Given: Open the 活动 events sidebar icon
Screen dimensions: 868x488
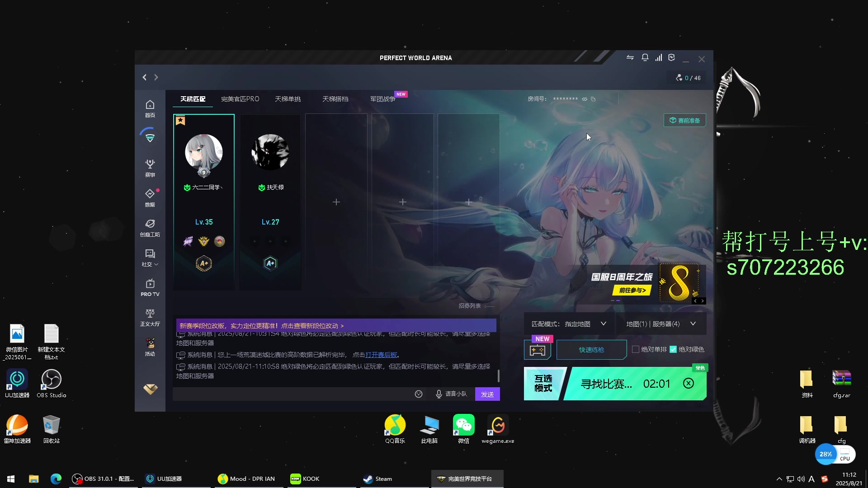Looking at the screenshot, I should click(150, 347).
